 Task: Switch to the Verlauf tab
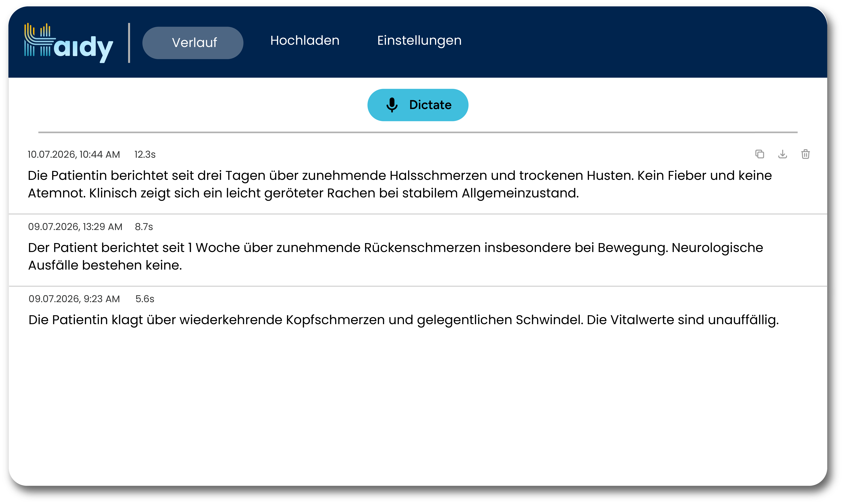(x=193, y=43)
